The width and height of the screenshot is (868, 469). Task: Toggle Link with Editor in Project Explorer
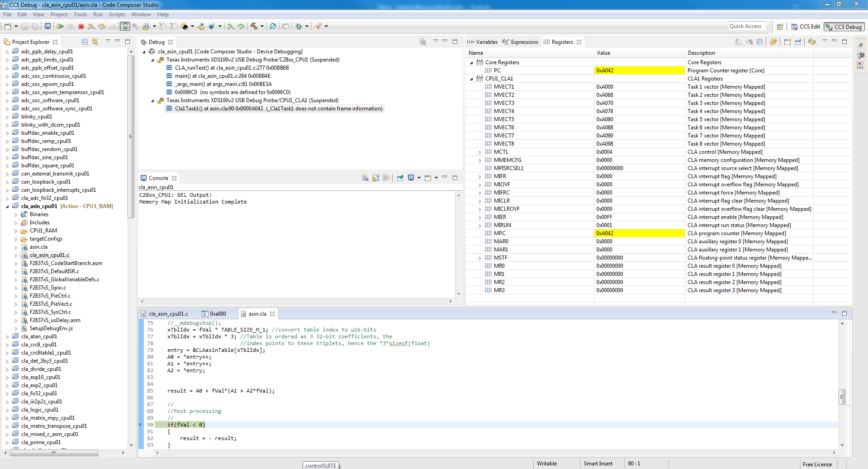pyautogui.click(x=95, y=42)
